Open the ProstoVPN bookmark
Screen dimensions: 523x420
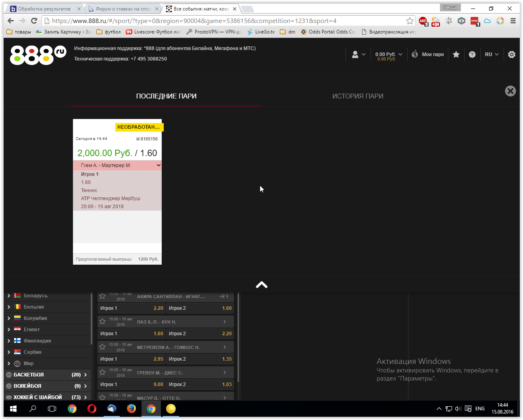click(214, 32)
